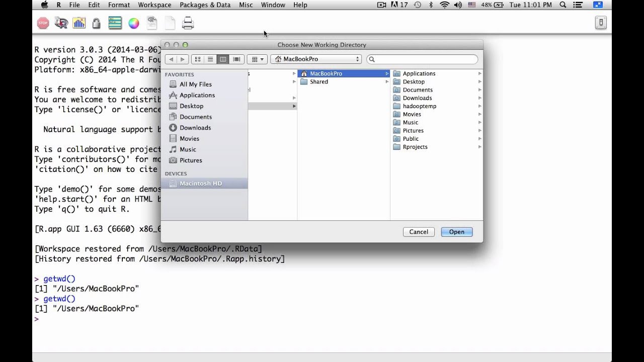Select the MacBookPro home folder in column
Viewport: 644px width, 362px height.
[x=344, y=73]
